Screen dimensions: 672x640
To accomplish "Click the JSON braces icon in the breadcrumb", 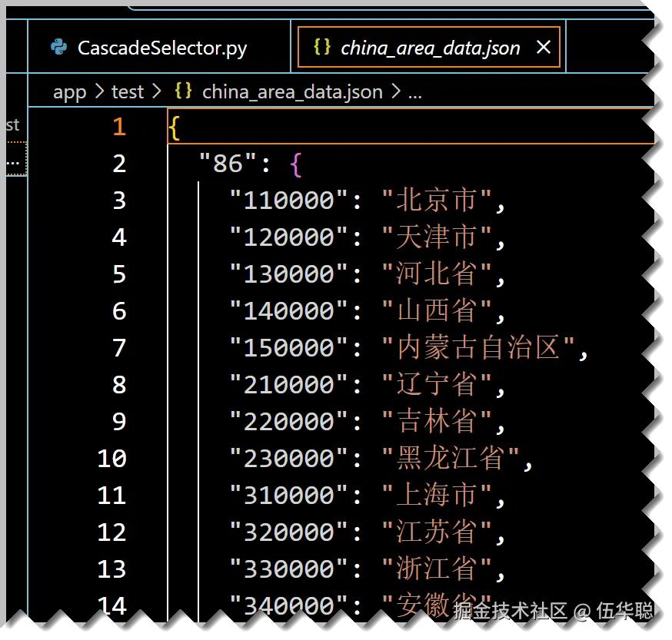I will point(184,91).
